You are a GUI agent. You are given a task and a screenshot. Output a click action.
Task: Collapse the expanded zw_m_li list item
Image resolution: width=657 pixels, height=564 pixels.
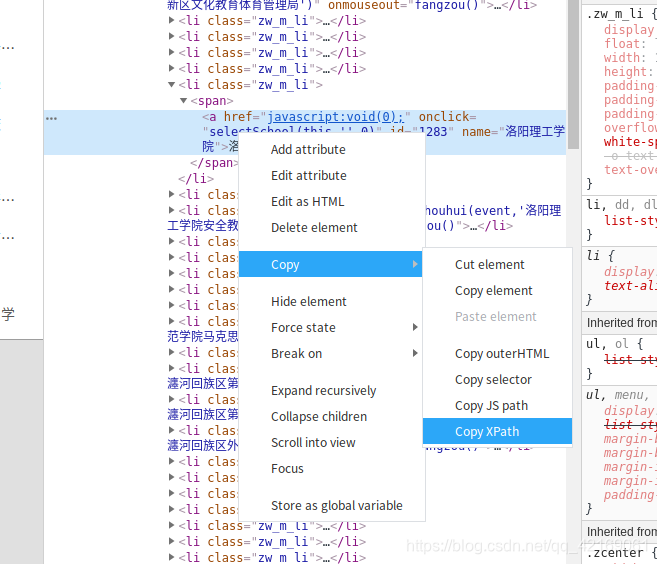[x=171, y=85]
